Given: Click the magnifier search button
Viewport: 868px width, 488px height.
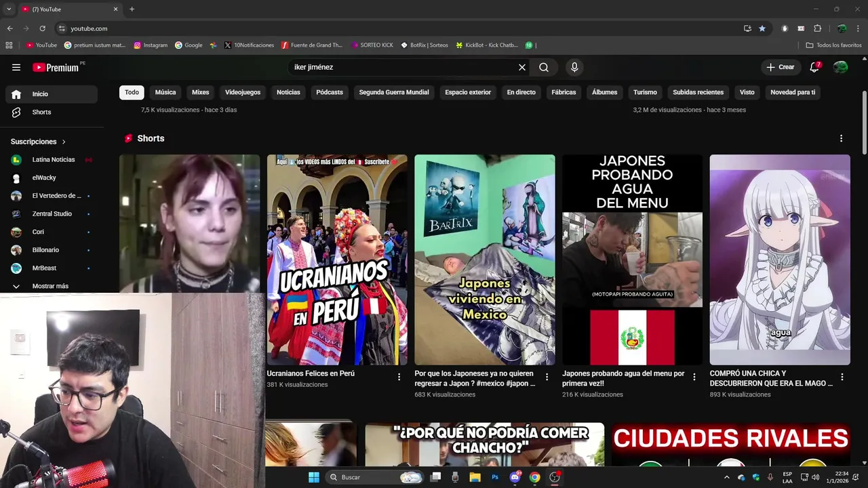Looking at the screenshot, I should 544,67.
